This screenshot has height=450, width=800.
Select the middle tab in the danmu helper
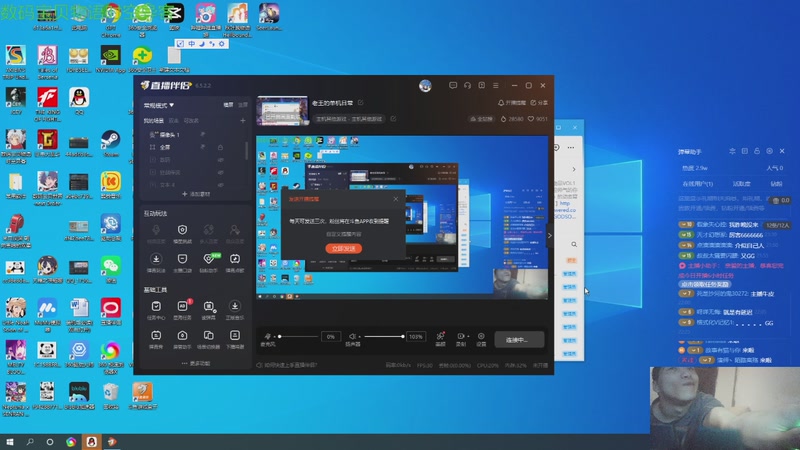[x=741, y=184]
